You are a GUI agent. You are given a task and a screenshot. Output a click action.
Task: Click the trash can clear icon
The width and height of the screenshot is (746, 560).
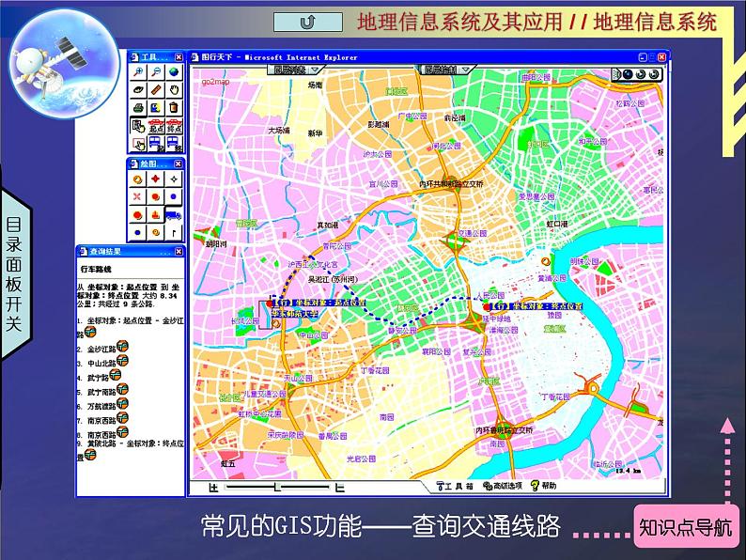[x=174, y=108]
